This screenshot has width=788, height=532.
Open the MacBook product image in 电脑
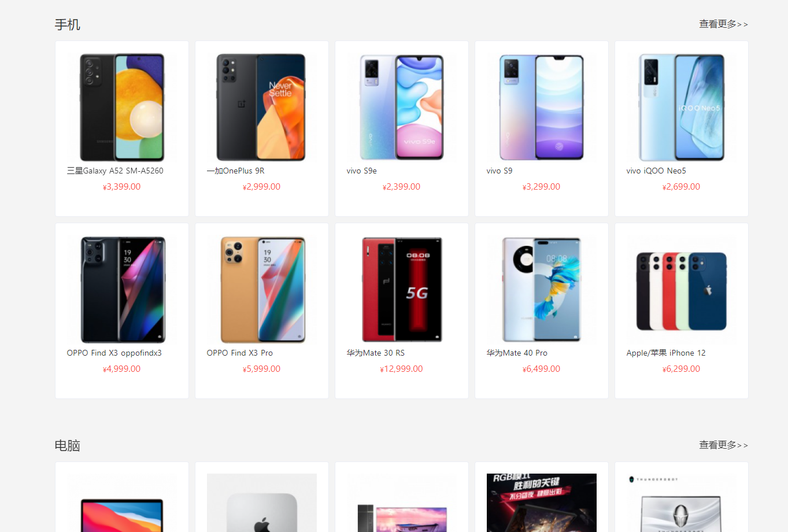point(122,503)
